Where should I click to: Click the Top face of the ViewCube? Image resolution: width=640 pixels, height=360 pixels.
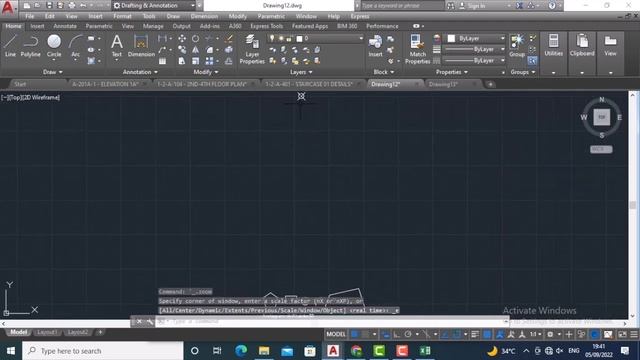(602, 117)
